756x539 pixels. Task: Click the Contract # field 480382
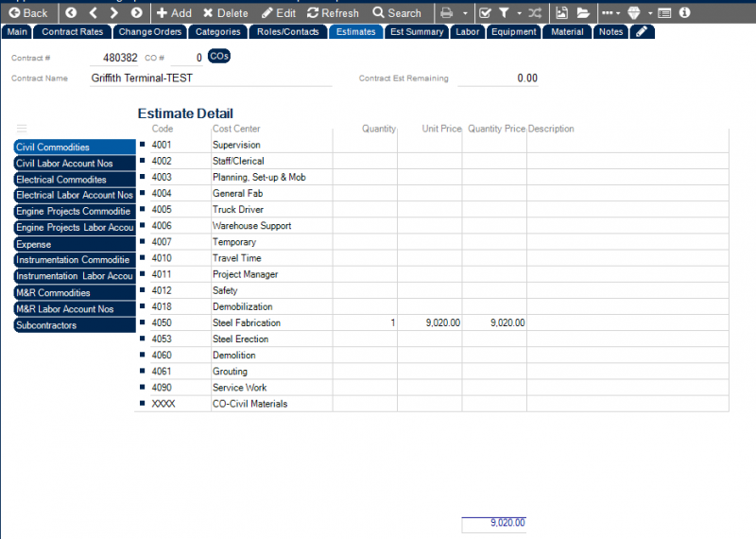coord(114,58)
